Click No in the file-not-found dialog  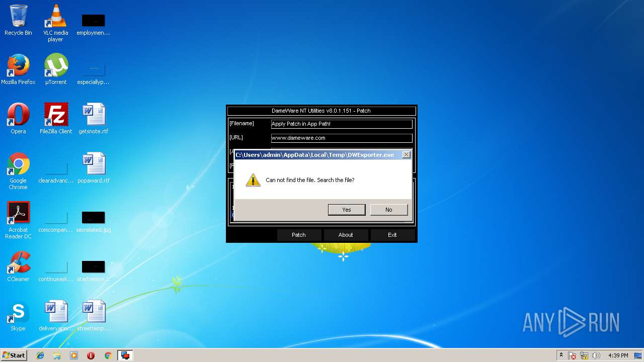coord(389,210)
